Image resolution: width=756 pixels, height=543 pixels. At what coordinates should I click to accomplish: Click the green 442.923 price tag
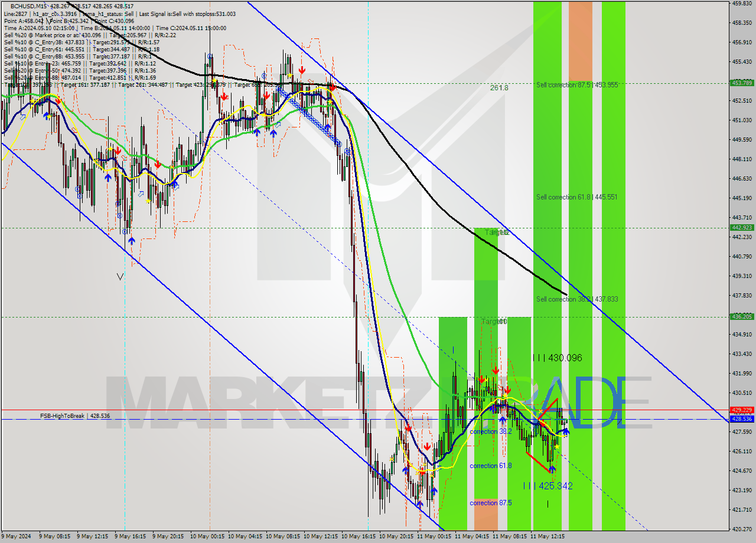pos(742,227)
